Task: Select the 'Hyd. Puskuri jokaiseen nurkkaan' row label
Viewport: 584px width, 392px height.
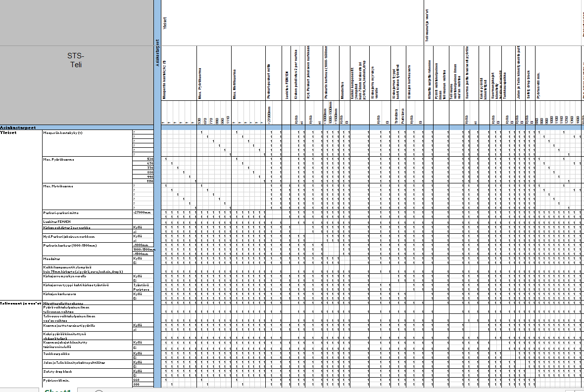Action: tap(69, 237)
